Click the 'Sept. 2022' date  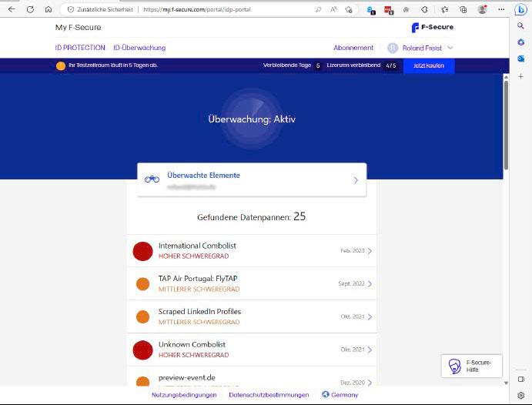click(x=351, y=283)
